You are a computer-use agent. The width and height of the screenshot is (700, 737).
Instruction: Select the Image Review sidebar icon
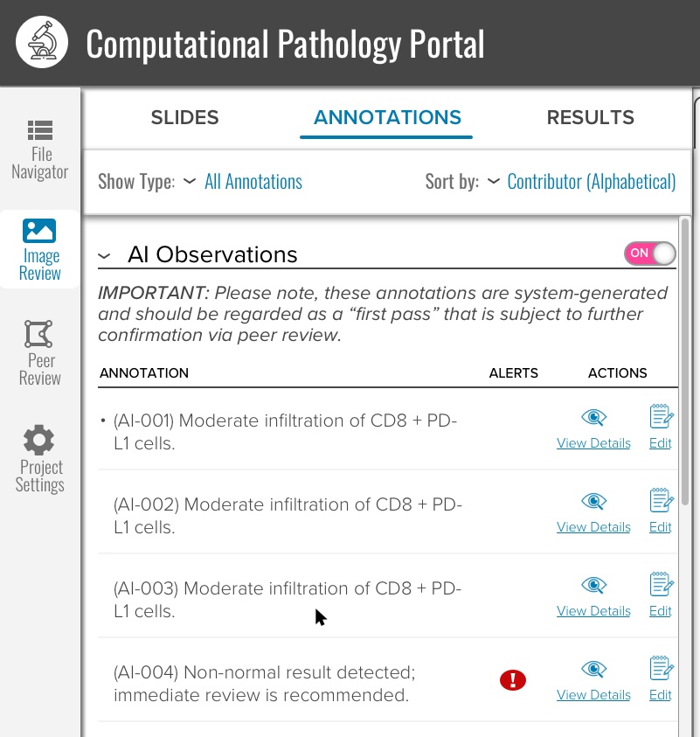(39, 231)
